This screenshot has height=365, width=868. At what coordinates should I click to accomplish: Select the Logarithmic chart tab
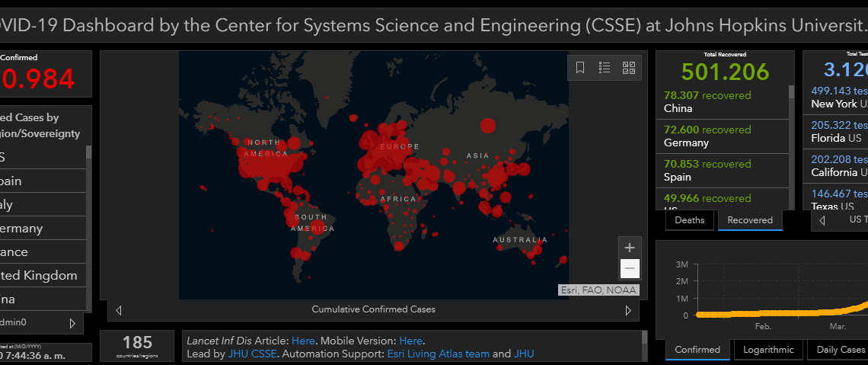pyautogui.click(x=768, y=350)
